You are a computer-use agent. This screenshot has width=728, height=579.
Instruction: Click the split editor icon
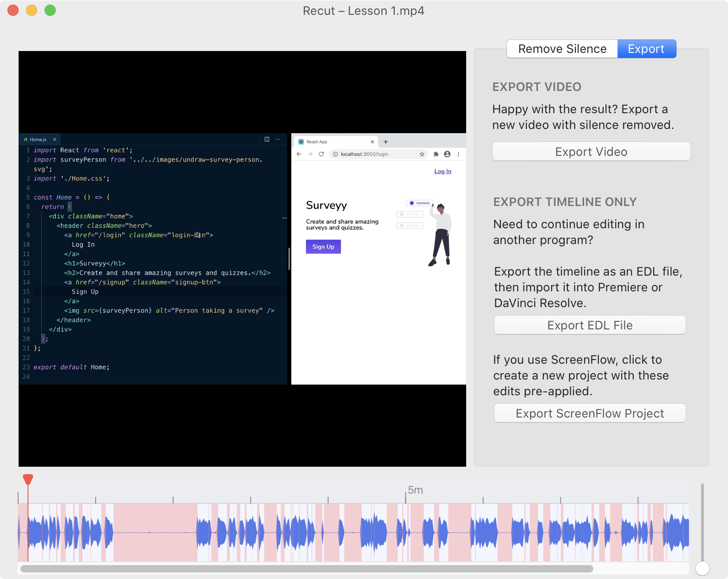267,139
